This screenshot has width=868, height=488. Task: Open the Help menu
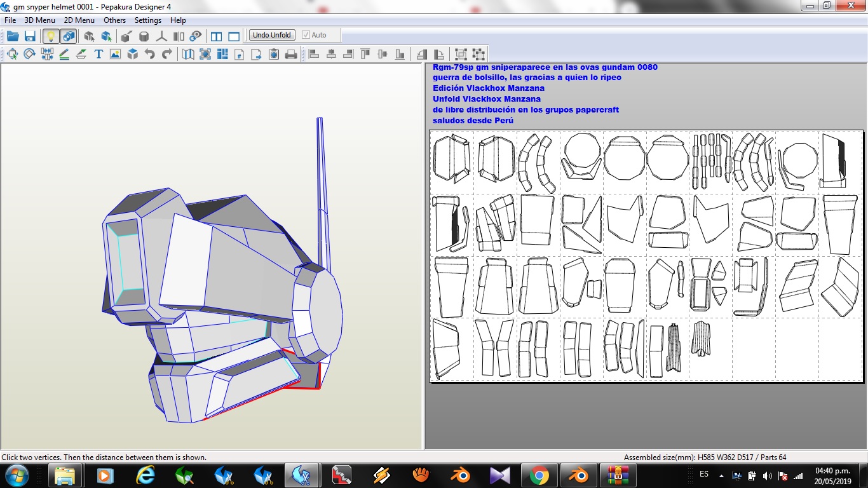pos(178,20)
